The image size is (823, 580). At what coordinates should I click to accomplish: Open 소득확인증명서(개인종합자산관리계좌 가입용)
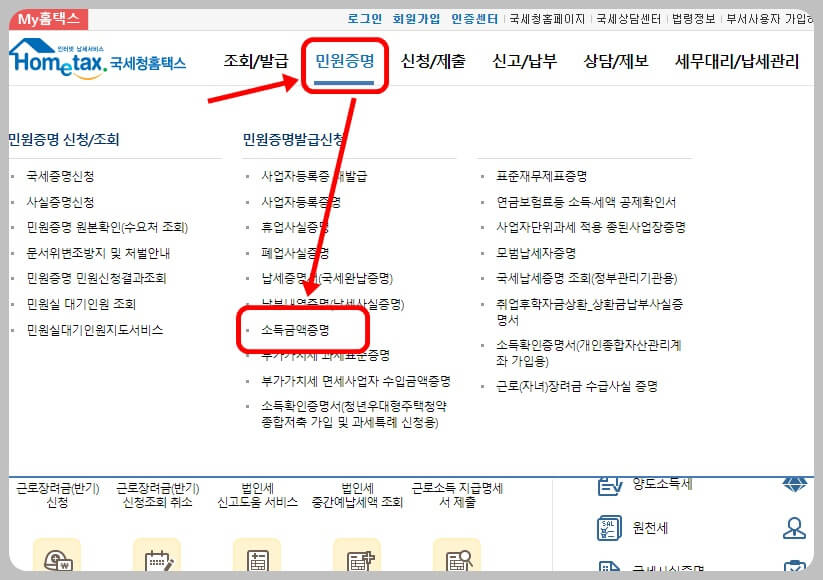[588, 353]
